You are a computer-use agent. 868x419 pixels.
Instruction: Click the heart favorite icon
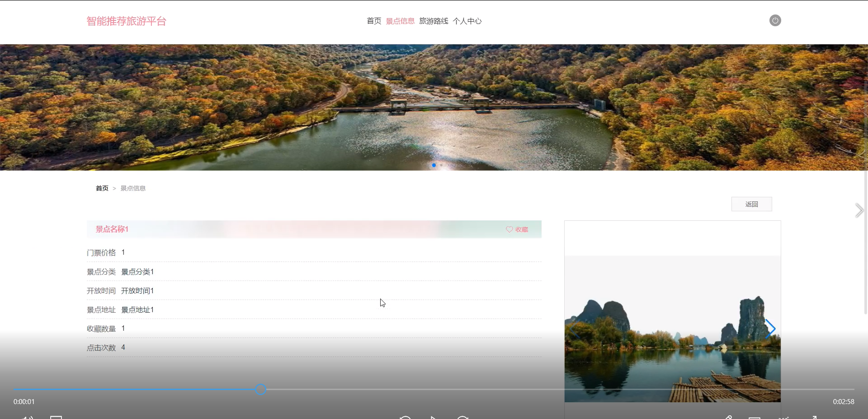pos(509,229)
